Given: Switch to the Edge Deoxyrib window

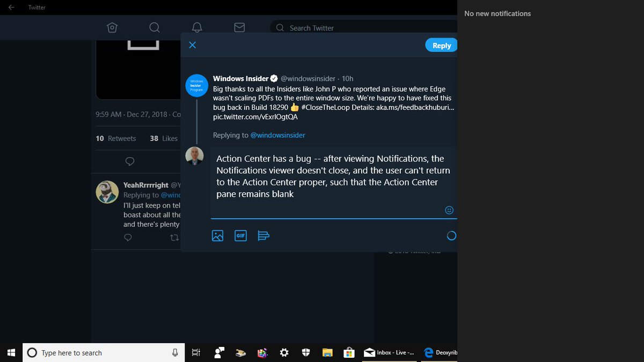Looking at the screenshot, I should [439, 352].
